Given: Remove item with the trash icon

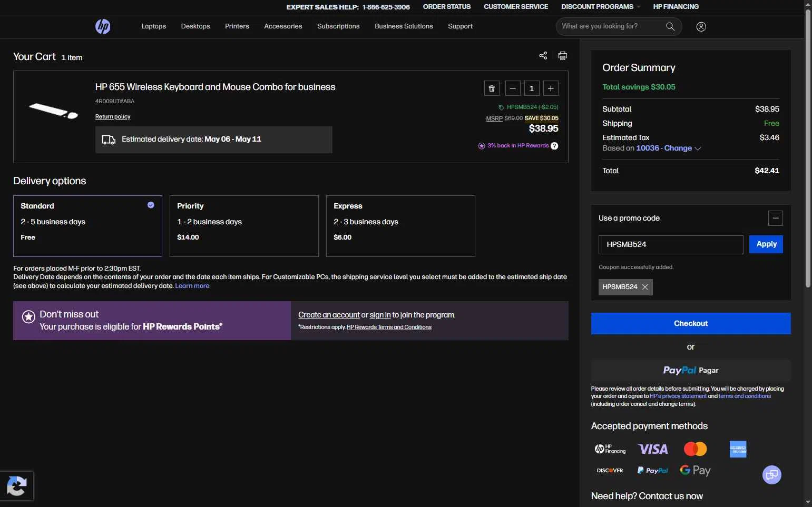Looking at the screenshot, I should (492, 88).
